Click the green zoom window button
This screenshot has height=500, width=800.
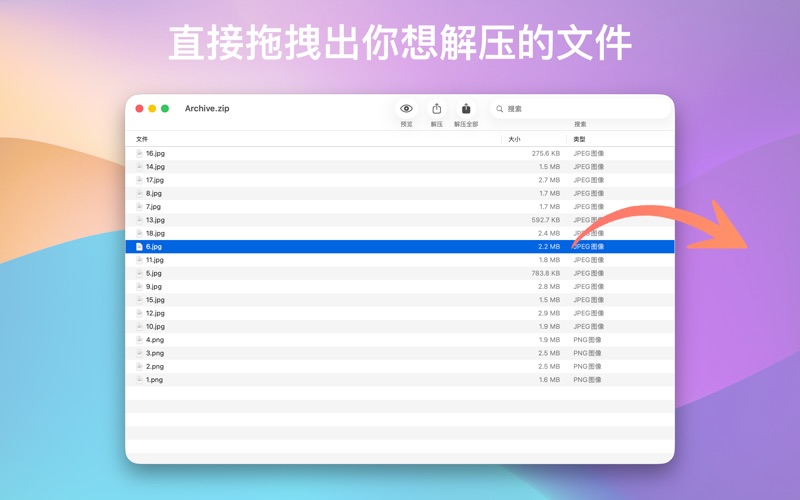click(x=165, y=109)
